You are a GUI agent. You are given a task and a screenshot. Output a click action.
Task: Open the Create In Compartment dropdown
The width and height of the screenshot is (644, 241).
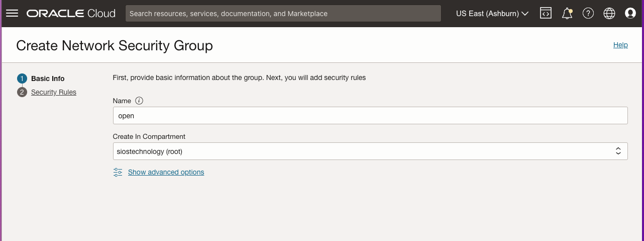[370, 151]
